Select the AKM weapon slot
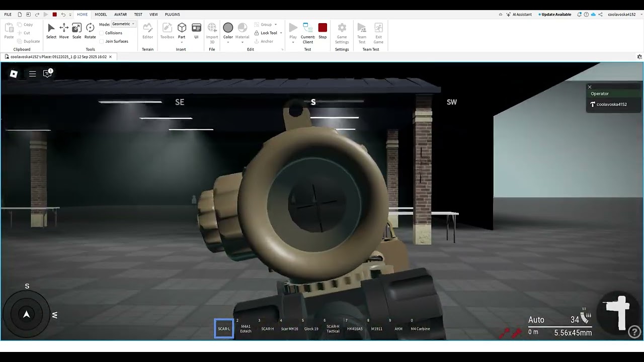This screenshot has height=362, width=644. [x=398, y=328]
